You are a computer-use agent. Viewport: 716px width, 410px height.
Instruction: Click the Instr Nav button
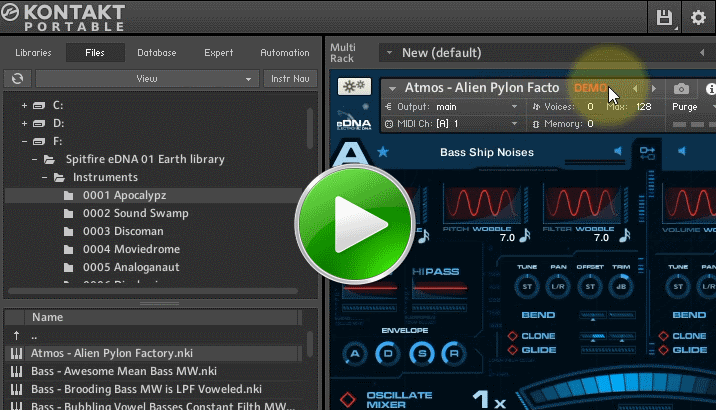[x=287, y=78]
